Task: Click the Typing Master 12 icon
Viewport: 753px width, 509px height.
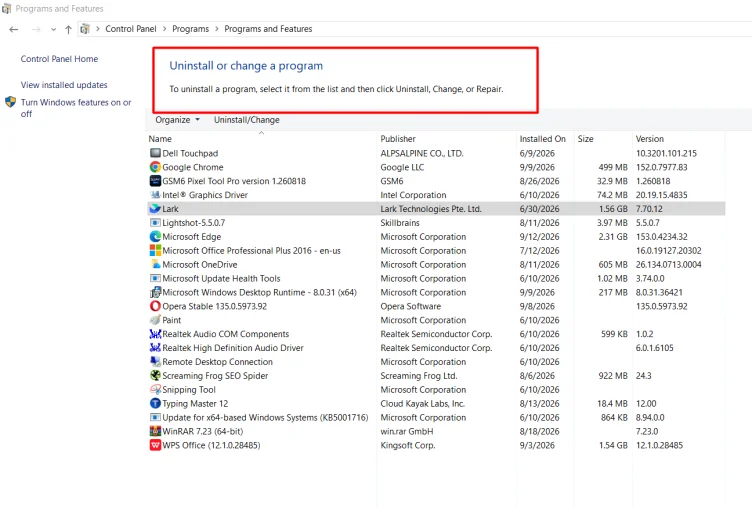Action: (155, 404)
